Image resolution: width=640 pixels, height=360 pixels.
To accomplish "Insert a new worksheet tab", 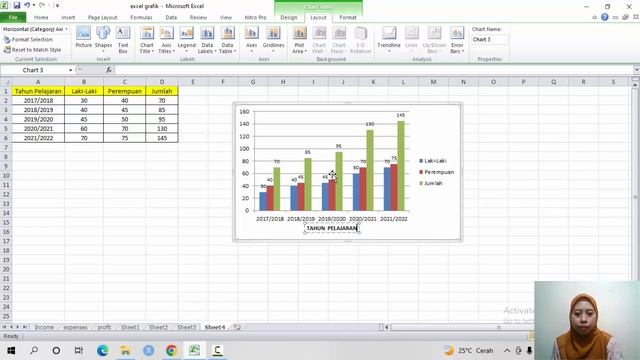I will point(237,327).
